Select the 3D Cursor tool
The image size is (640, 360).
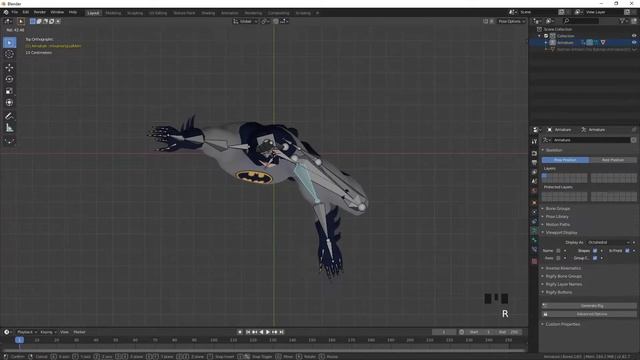tap(9, 54)
